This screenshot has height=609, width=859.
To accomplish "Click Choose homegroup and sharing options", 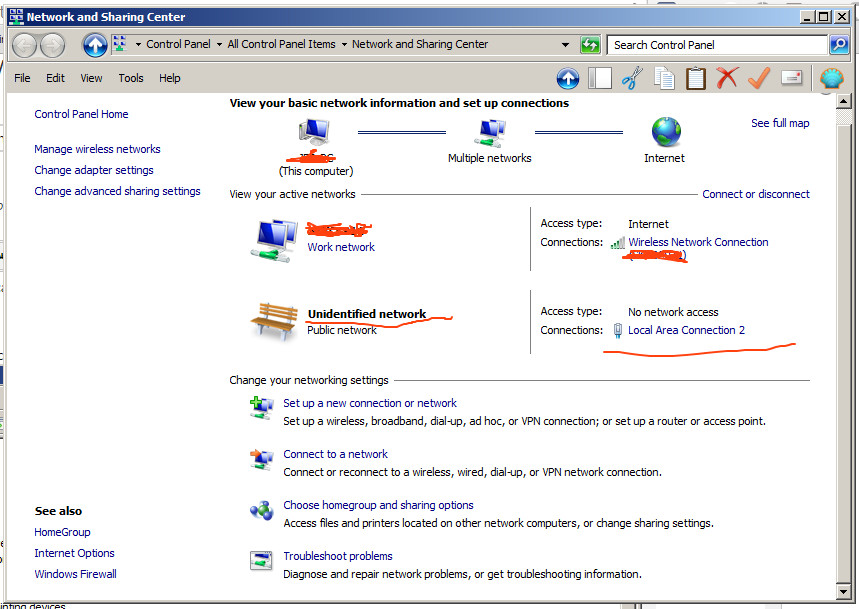I will coord(378,505).
